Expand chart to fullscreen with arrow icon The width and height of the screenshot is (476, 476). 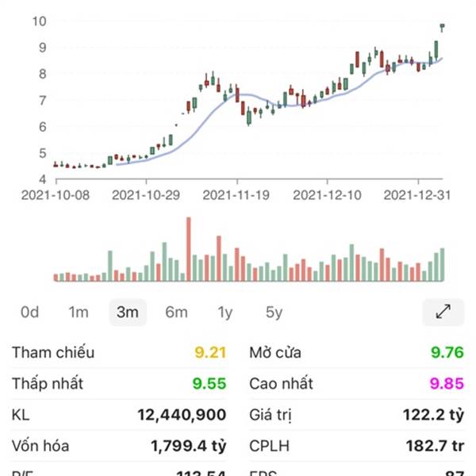(443, 312)
